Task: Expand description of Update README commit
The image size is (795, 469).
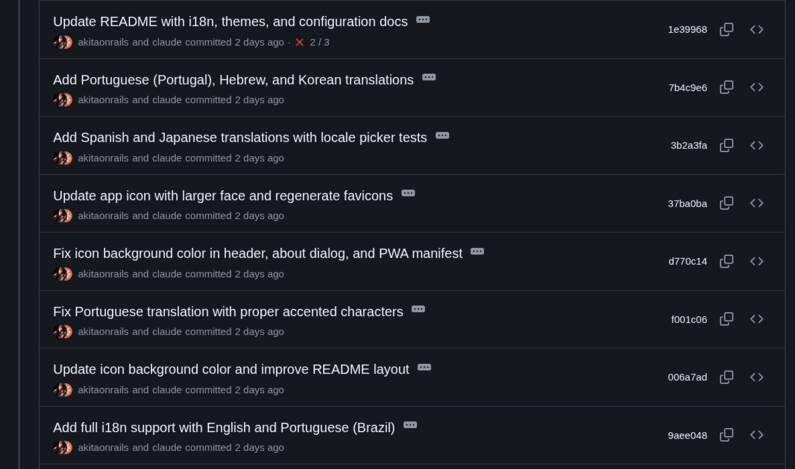Action: (x=423, y=19)
